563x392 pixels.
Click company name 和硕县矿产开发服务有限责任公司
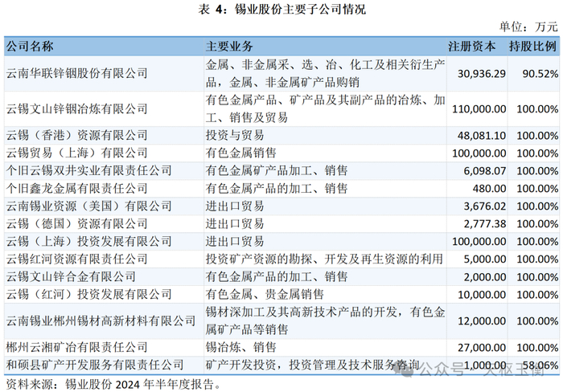point(95,365)
